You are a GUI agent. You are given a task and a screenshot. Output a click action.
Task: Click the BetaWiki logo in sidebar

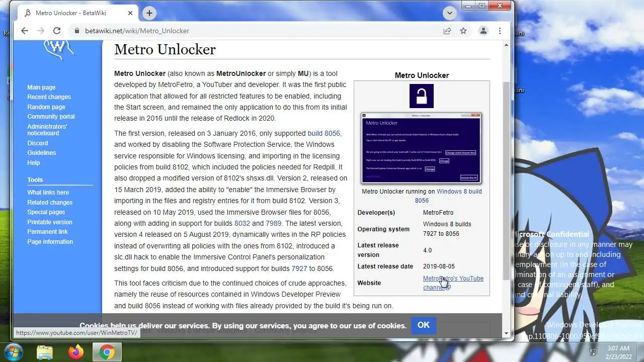point(59,49)
